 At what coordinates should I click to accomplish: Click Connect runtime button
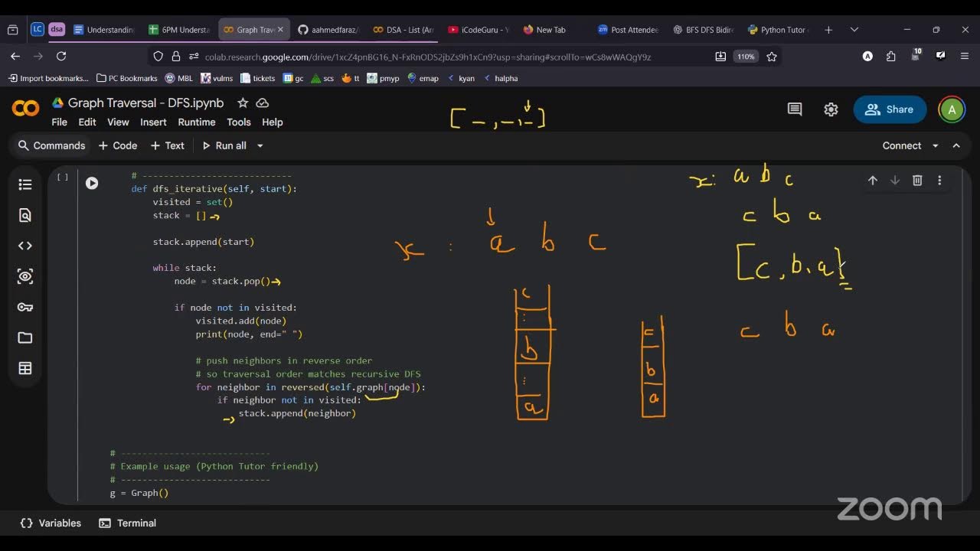[902, 145]
